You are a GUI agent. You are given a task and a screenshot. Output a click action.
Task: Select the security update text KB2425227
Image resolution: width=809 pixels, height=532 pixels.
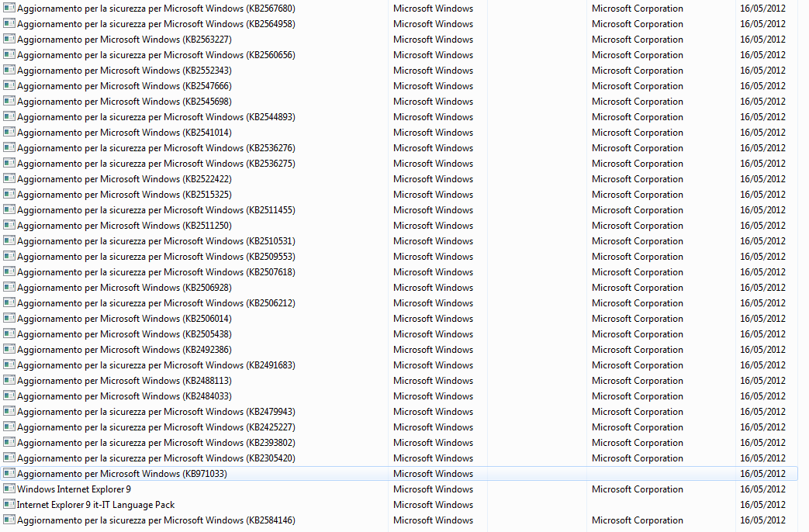click(157, 427)
